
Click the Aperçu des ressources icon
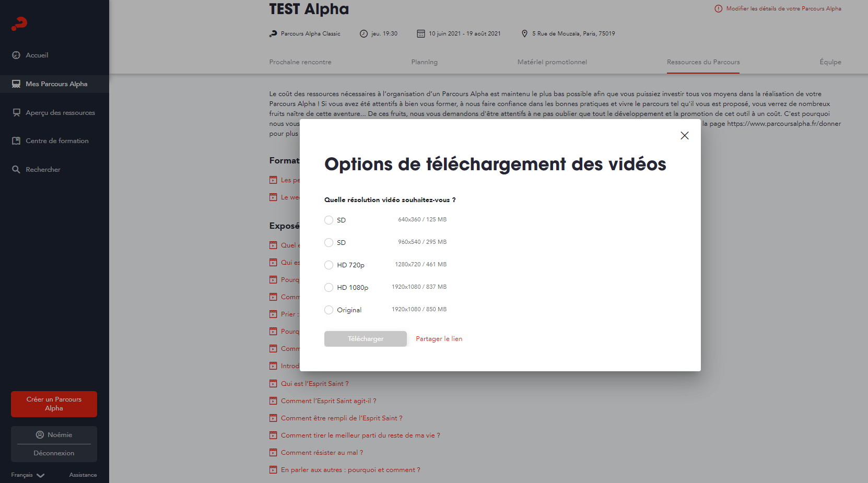16,113
